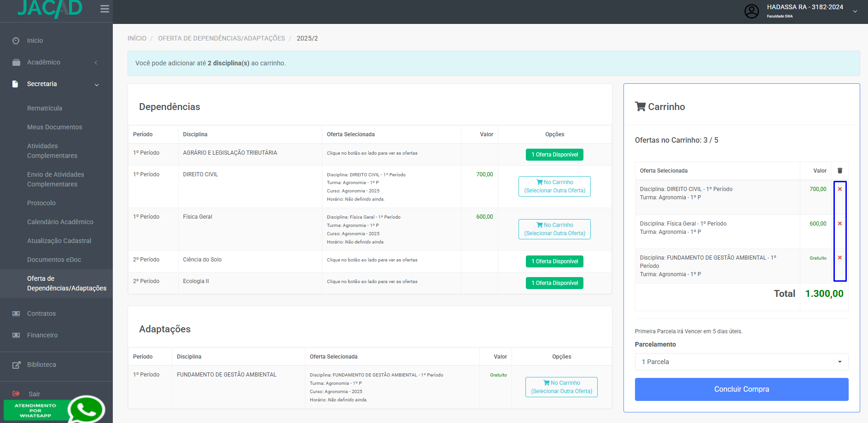
Task: Open OFERTA DE DEPENDÊNCIAS/ADAPTAÇÕES breadcrumb
Action: pos(221,38)
